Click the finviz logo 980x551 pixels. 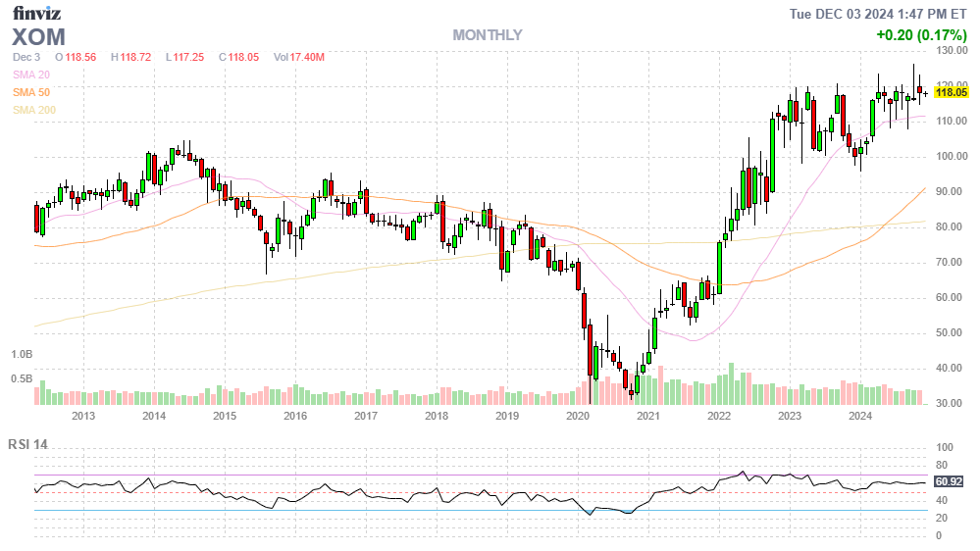click(x=38, y=13)
